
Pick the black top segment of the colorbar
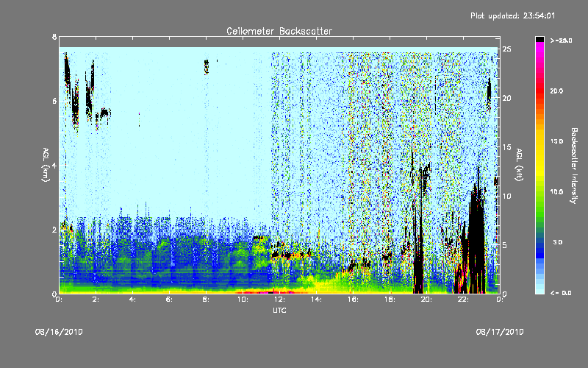539,39
